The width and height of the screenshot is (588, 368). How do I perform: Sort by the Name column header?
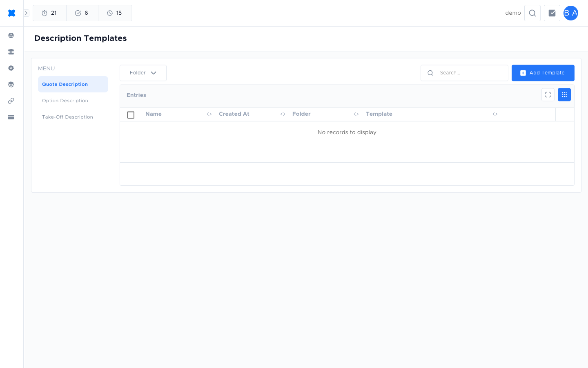154,114
